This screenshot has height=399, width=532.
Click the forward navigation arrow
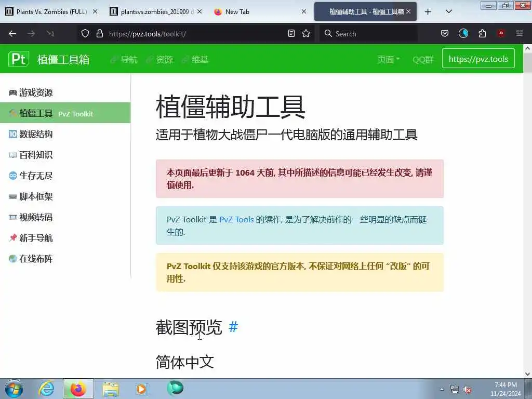[31, 34]
